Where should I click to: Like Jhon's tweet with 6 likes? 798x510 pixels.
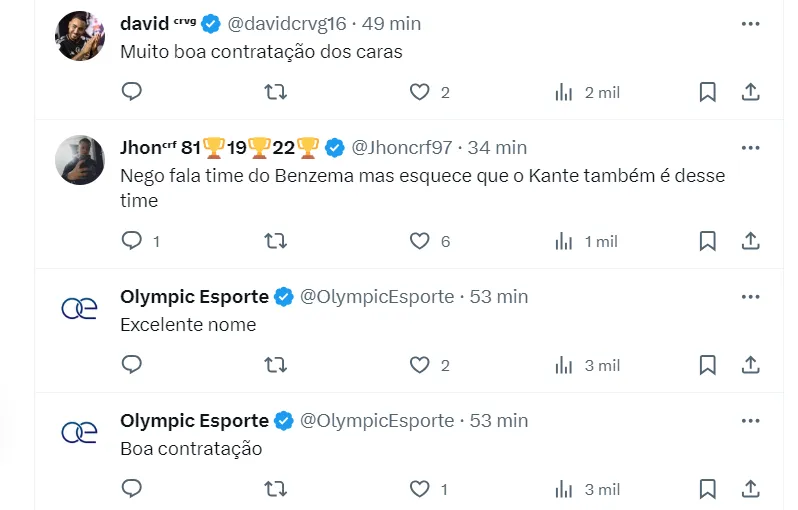click(420, 241)
